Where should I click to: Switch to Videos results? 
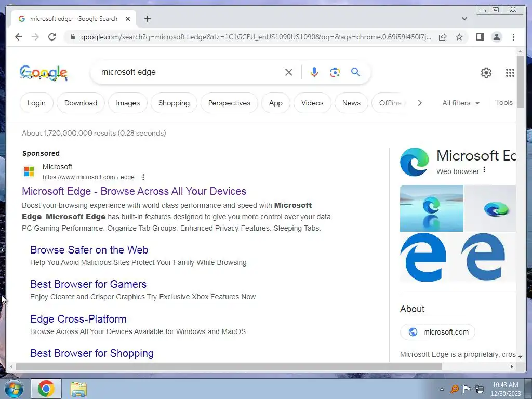click(x=312, y=103)
